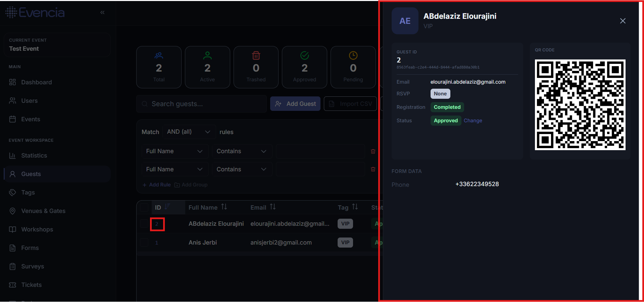644x302 pixels.
Task: Tick the checkbox for Anis Jerbi row
Action: (x=144, y=243)
